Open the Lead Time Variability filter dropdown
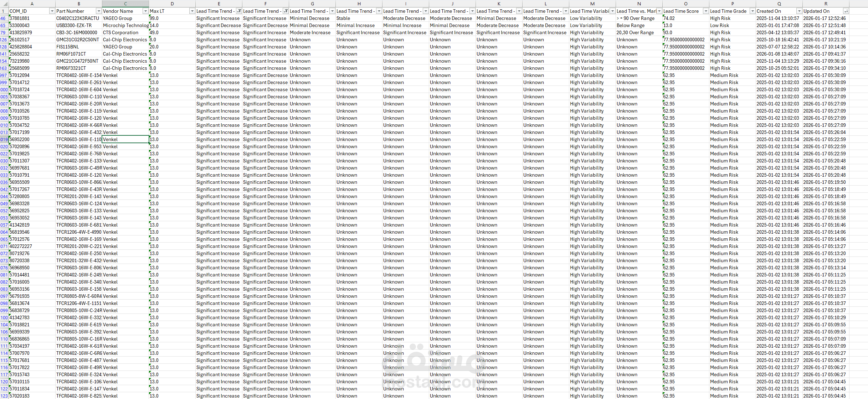This screenshot has height=399, width=868. coord(612,11)
